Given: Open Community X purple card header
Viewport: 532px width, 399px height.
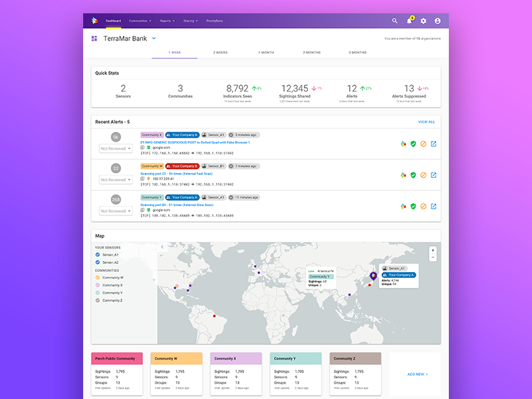Looking at the screenshot, I should click(236, 358).
